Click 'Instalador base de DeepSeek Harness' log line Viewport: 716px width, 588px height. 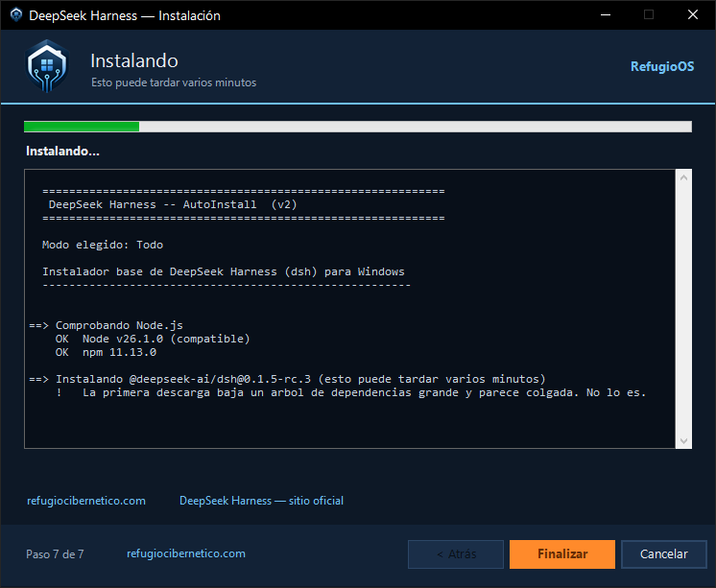point(224,271)
